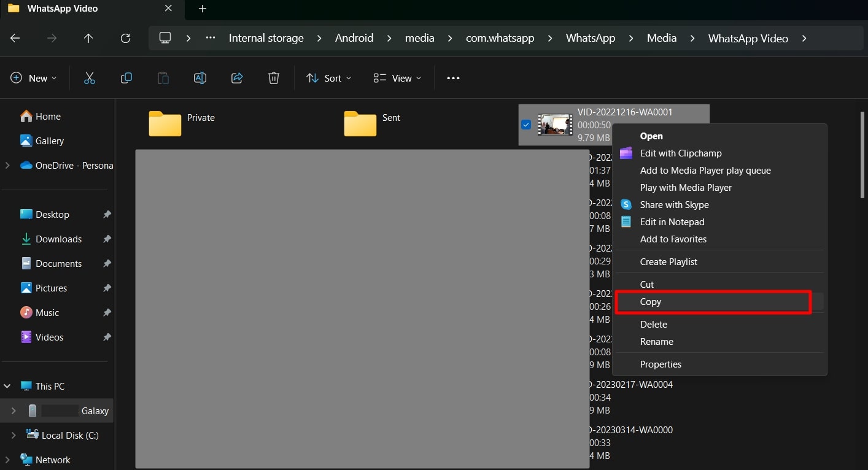Click the Share icon in toolbar
Screen dimensions: 868x470
(237, 78)
